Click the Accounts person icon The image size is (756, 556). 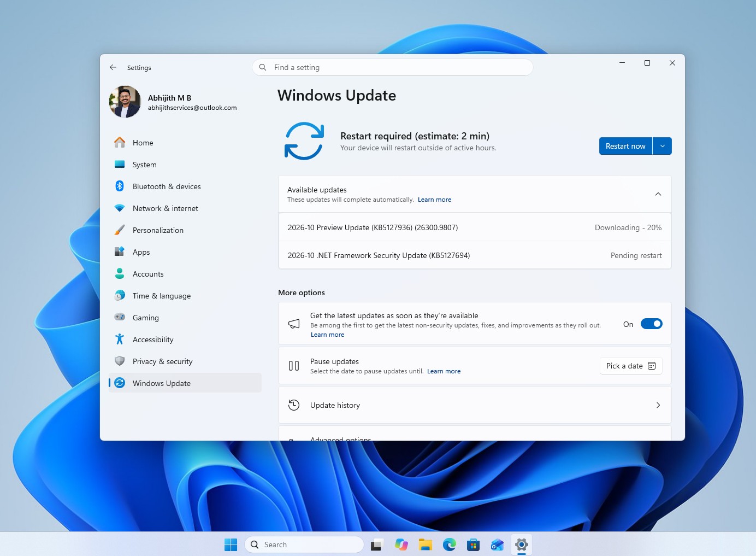pyautogui.click(x=120, y=274)
